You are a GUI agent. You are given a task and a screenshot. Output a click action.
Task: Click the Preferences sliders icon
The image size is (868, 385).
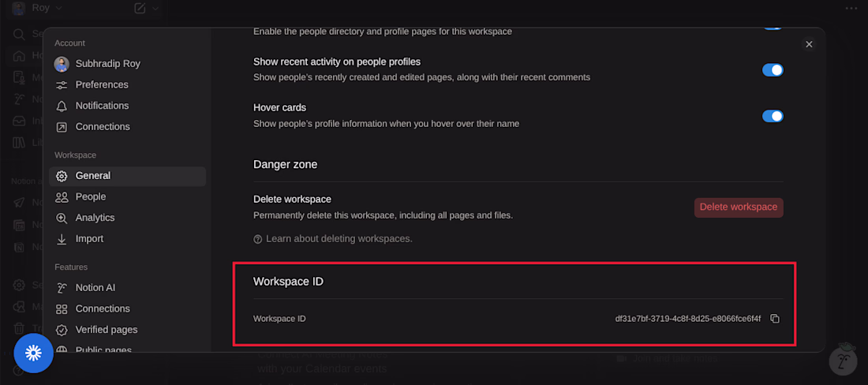[x=62, y=85]
